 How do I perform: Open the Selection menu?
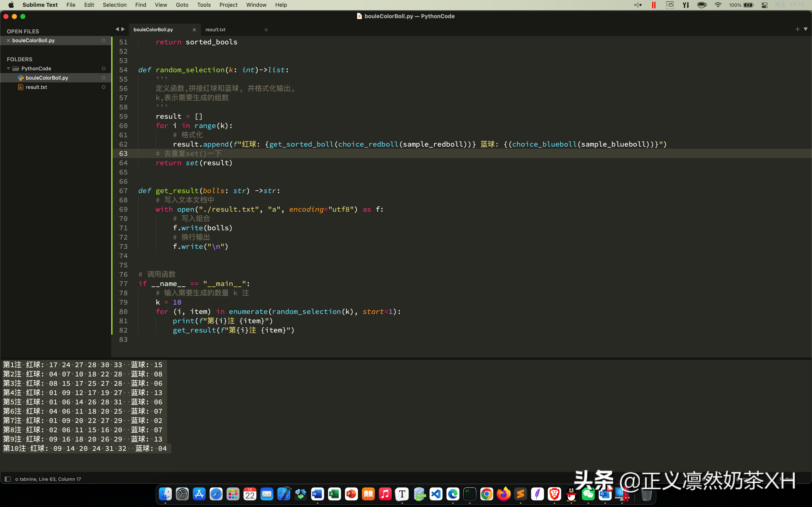[115, 5]
